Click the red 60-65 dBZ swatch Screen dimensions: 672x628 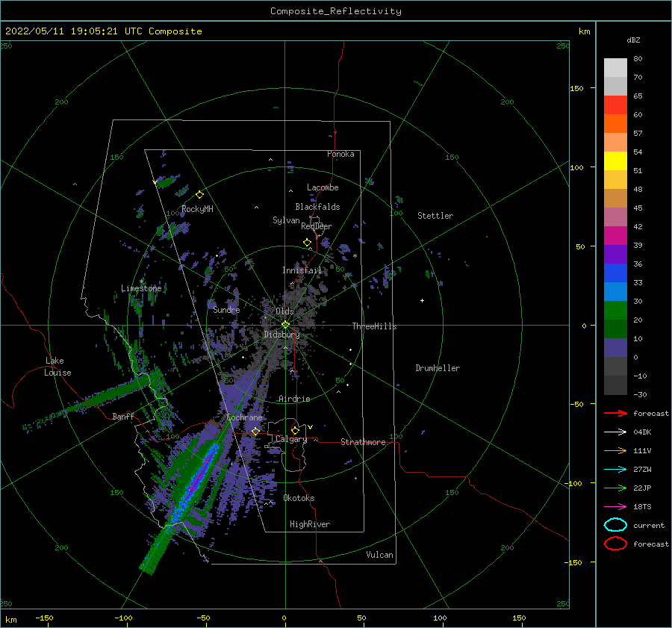coord(615,105)
